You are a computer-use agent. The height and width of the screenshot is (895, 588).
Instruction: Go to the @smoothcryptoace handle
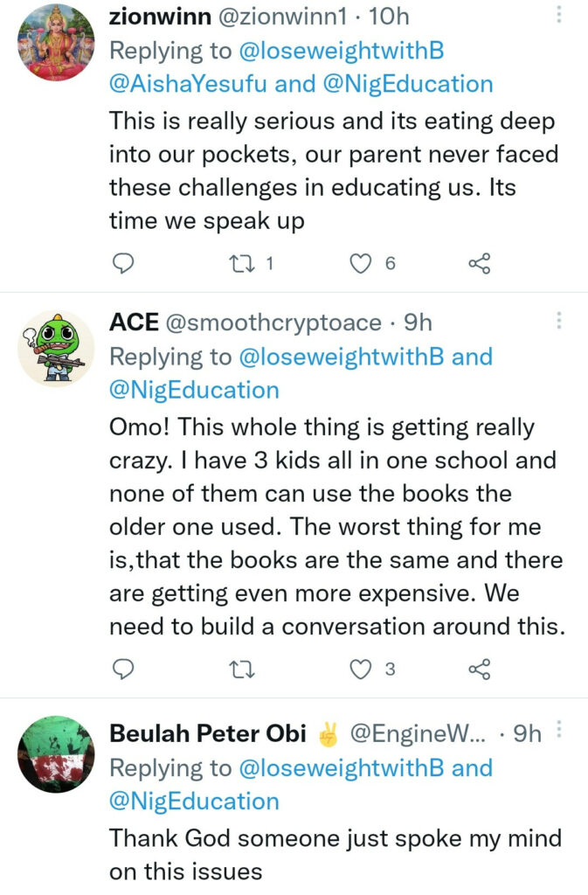pos(273,323)
